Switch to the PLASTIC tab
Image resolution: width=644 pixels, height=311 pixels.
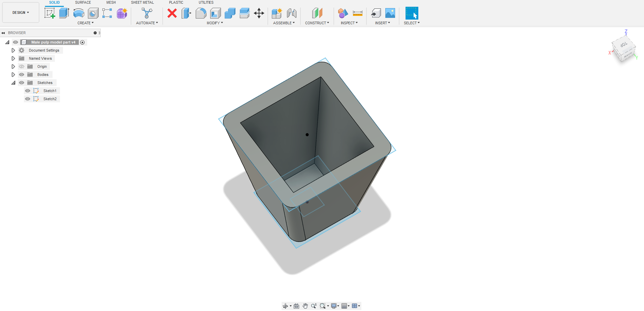pos(176,2)
